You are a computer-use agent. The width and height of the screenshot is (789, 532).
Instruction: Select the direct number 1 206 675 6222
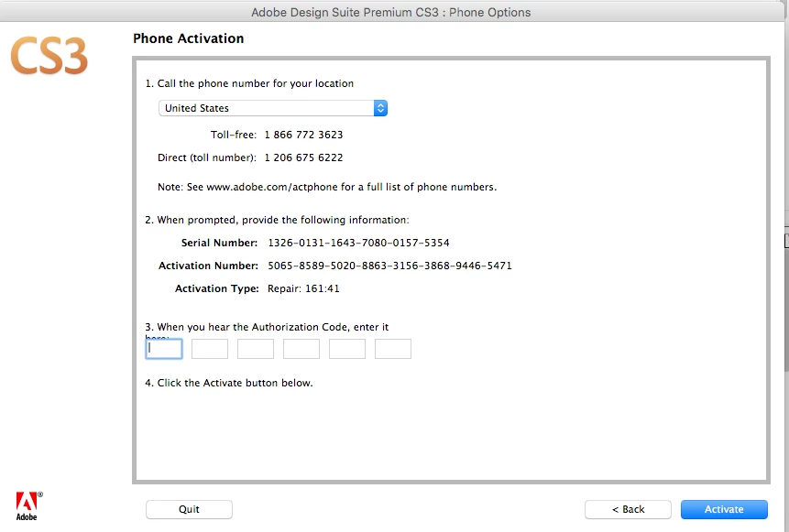(303, 157)
